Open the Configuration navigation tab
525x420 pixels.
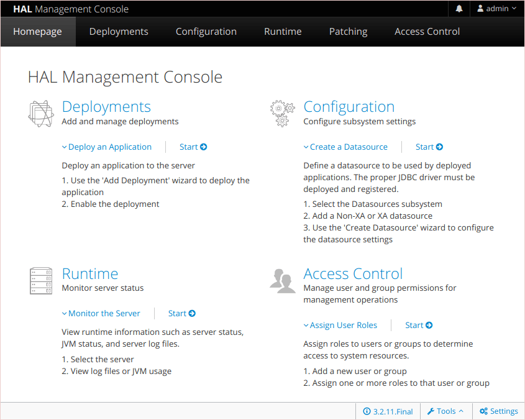206,32
